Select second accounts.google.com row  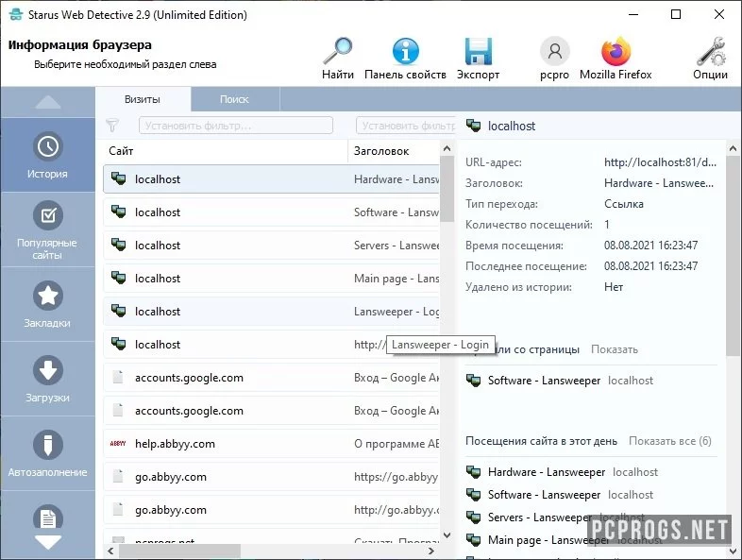pyautogui.click(x=272, y=411)
